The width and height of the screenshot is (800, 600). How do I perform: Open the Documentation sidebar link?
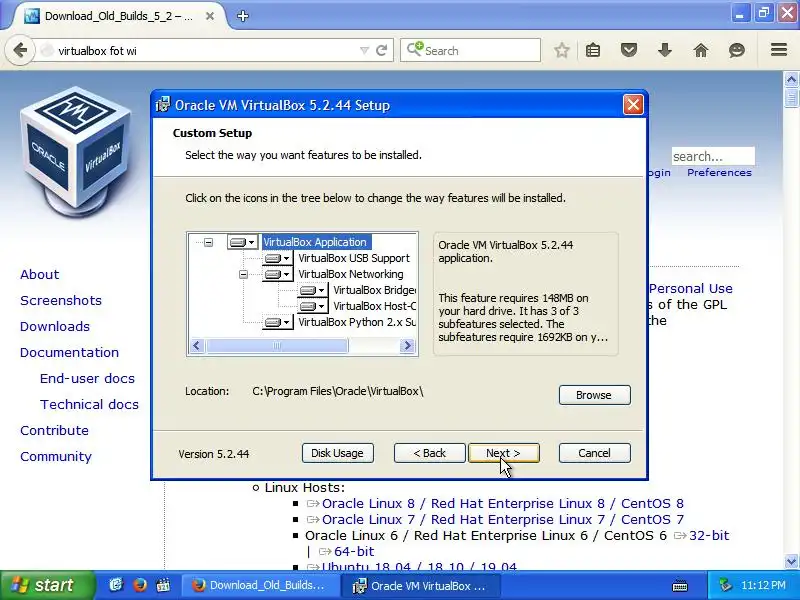click(x=69, y=353)
